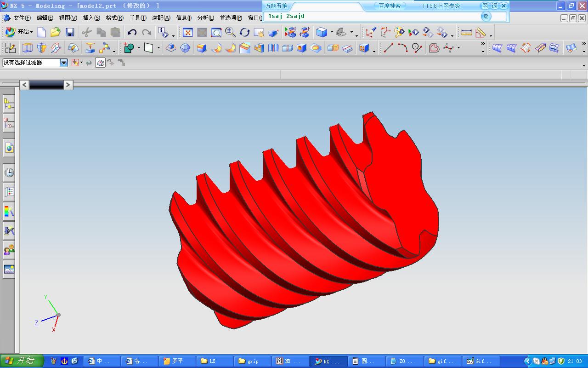Select the Extrude feature icon
Image resolution: width=588 pixels, height=368 pixels.
[x=28, y=48]
